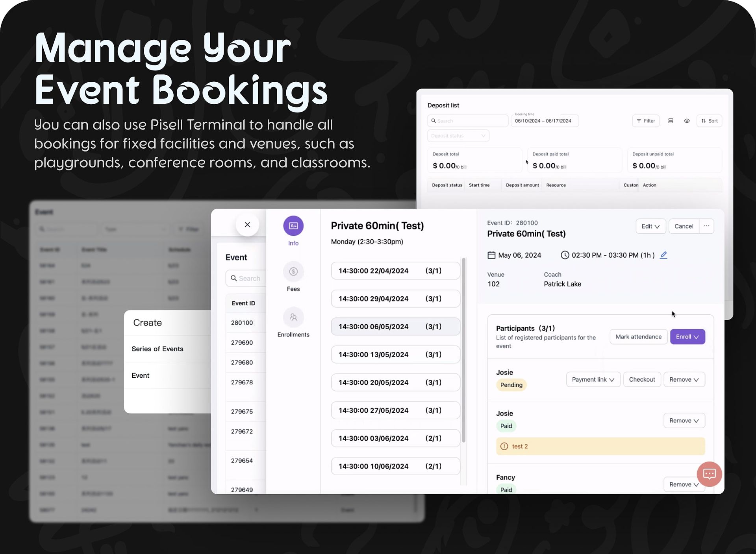Click the Filter button in Deposit list
This screenshot has height=554, width=756.
pyautogui.click(x=646, y=121)
